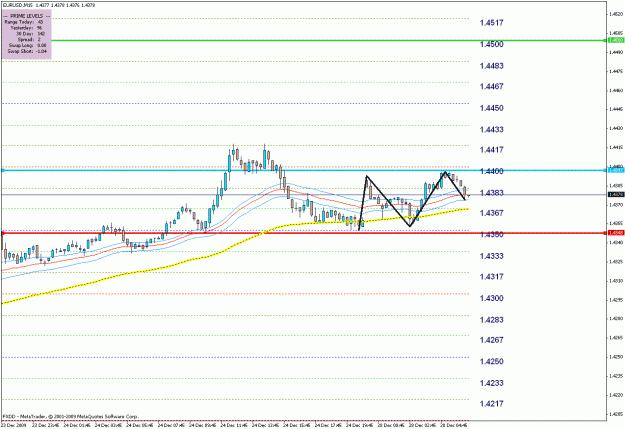Click the Range Today row in info panel
Viewport: 625px width, 429px height.
pyautogui.click(x=24, y=22)
